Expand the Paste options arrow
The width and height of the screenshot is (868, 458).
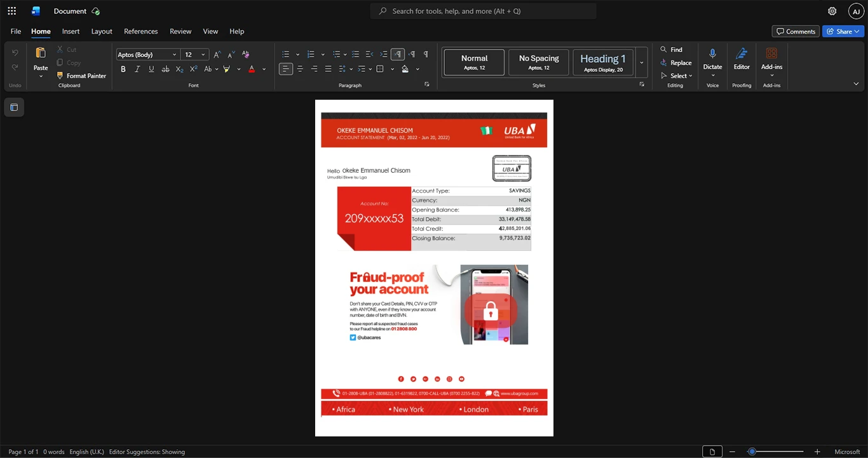pos(41,76)
